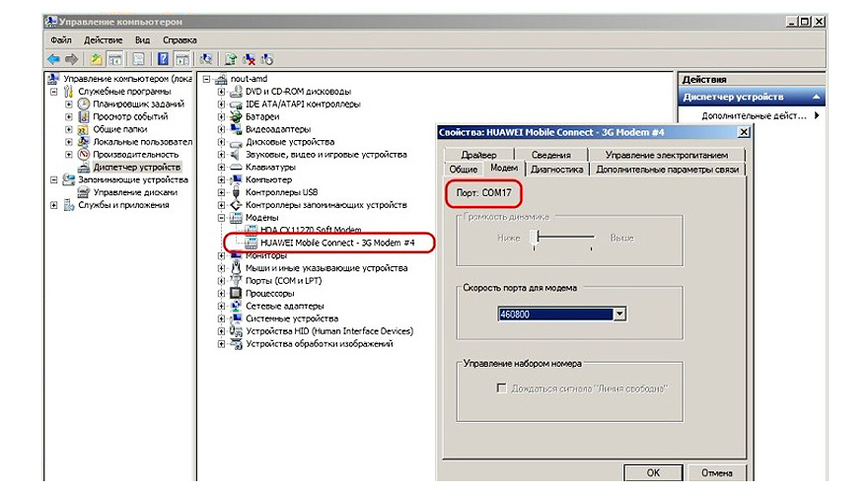Click the Производительность icon

[x=84, y=155]
